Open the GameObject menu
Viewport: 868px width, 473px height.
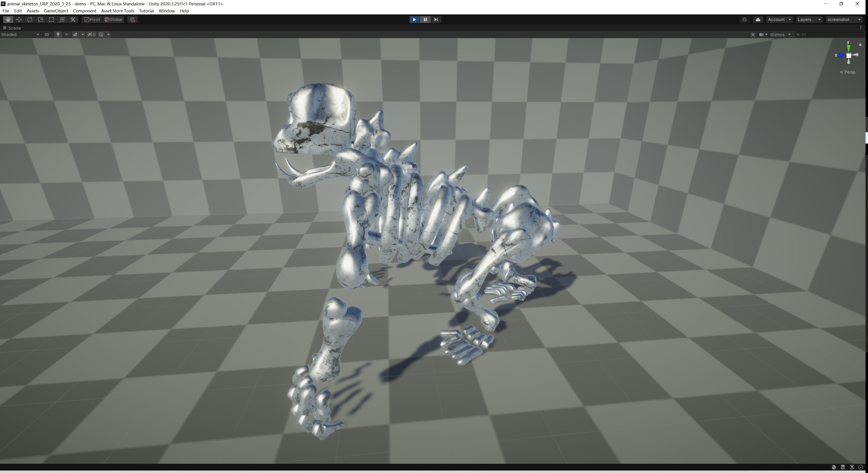click(56, 11)
